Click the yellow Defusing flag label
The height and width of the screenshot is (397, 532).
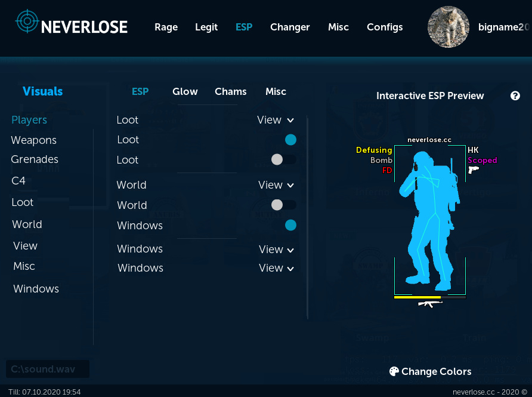tap(374, 150)
